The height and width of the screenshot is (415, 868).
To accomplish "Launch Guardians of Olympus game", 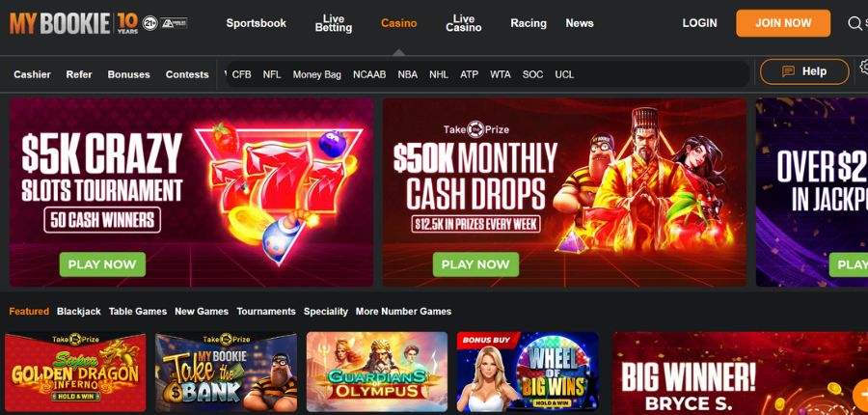I will [377, 372].
